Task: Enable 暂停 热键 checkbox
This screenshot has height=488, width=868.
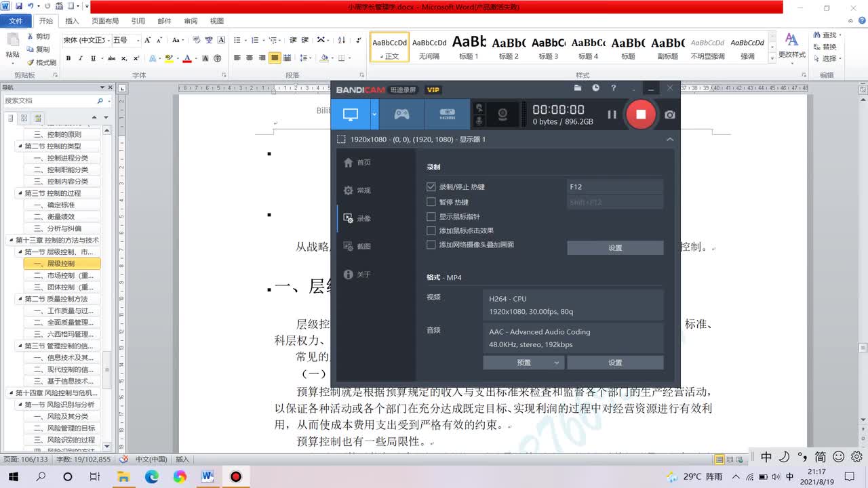Action: tap(431, 202)
